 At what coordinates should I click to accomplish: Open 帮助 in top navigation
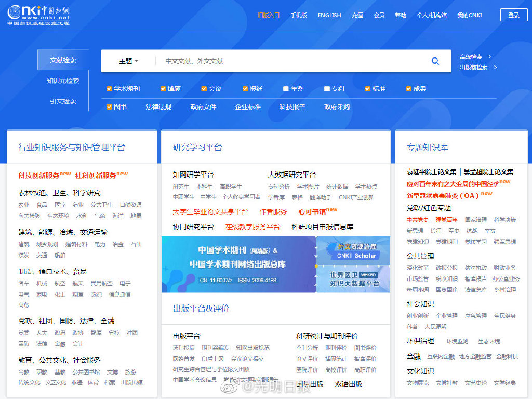click(x=401, y=15)
